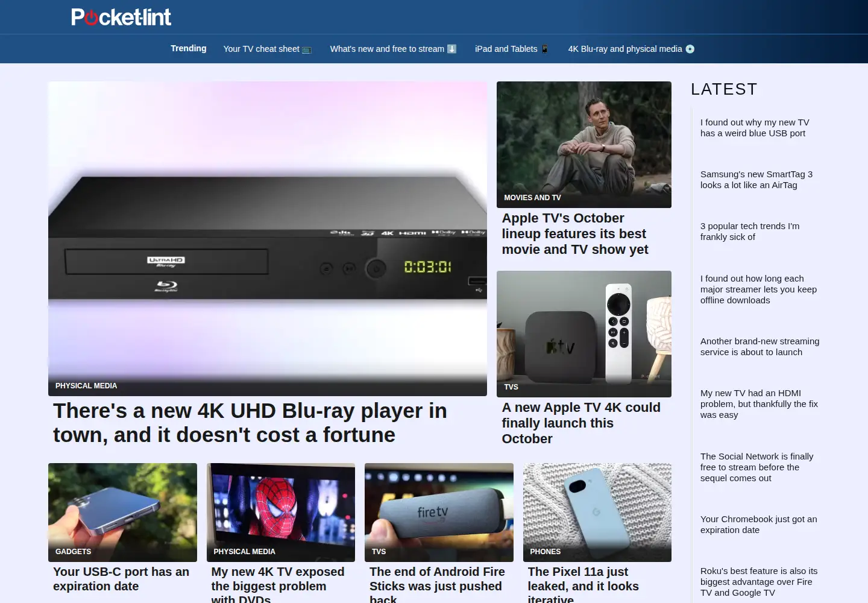Click the Pocket-lint logo

(x=121, y=17)
